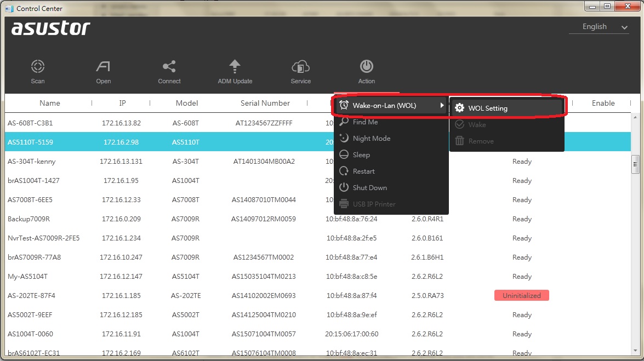The image size is (644, 361).
Task: Click MAC address 10:bf:48:8a:76:24
Action: click(x=351, y=219)
